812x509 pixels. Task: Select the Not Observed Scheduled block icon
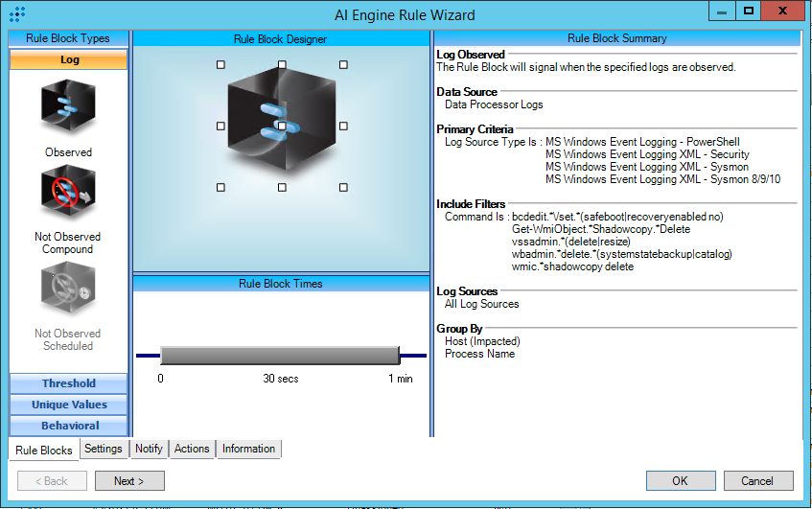[68, 291]
